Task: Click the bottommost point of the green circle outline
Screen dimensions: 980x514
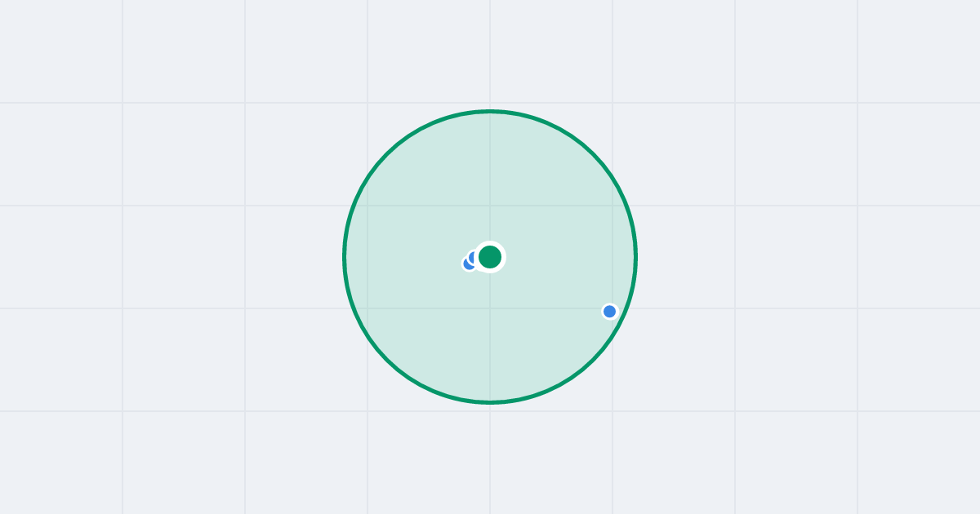Action: (490, 402)
